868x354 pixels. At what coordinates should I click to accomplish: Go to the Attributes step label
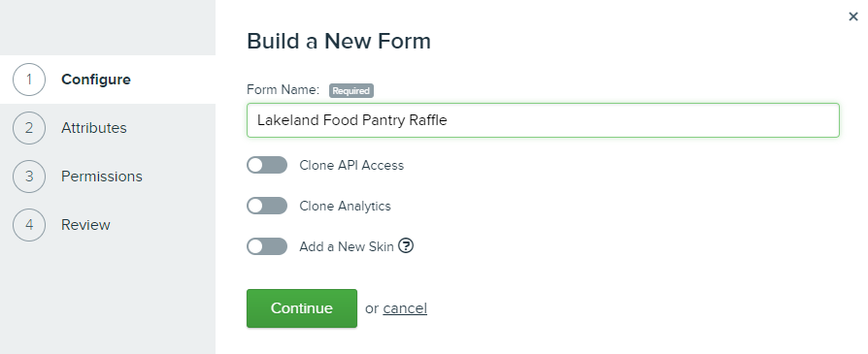(x=93, y=128)
